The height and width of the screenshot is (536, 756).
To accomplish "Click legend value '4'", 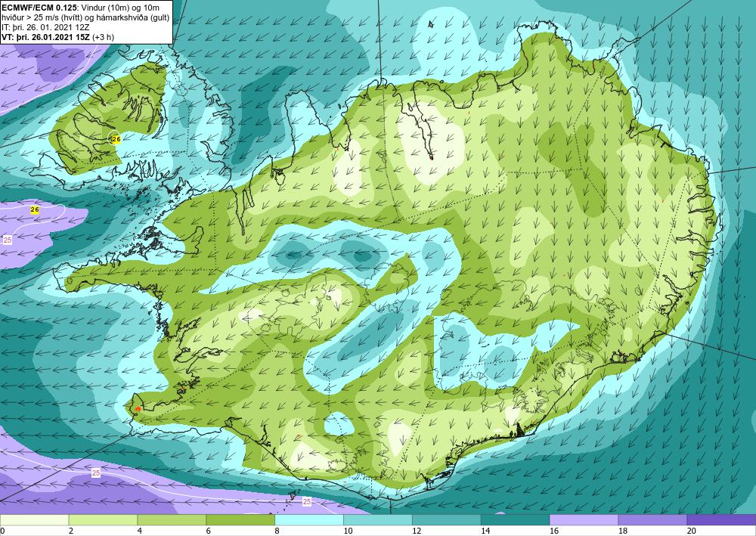I will pos(139,531).
